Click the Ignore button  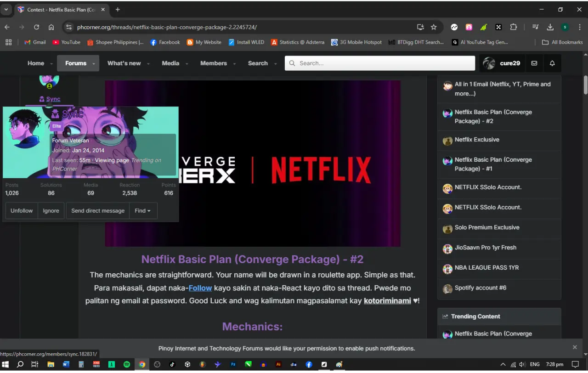[x=51, y=211]
